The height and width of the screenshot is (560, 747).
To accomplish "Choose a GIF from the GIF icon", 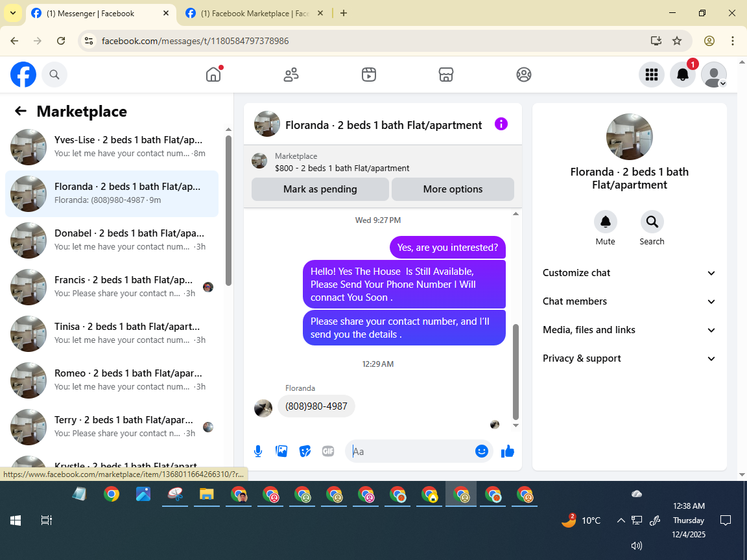I will coord(328,451).
